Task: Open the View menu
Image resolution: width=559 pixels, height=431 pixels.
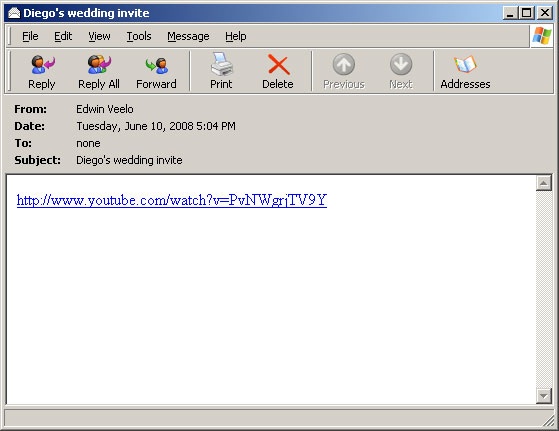Action: point(99,36)
